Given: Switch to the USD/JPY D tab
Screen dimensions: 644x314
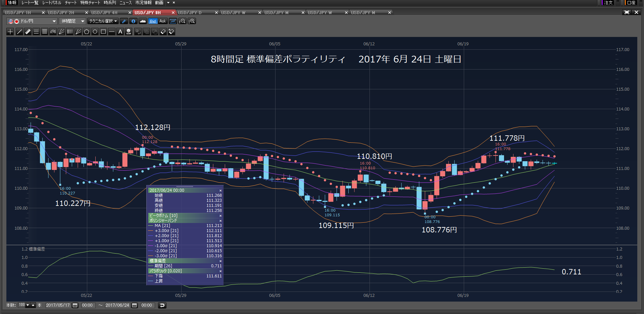Looking at the screenshot, I should 190,12.
